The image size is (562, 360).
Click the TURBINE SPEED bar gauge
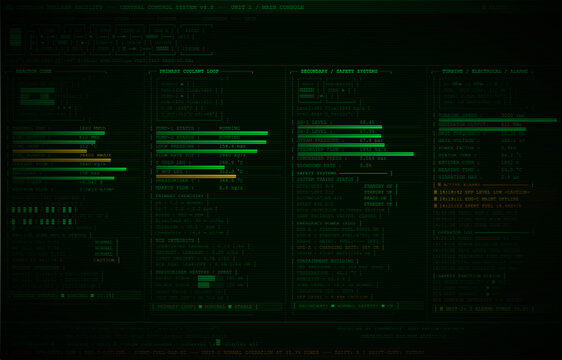(x=498, y=120)
